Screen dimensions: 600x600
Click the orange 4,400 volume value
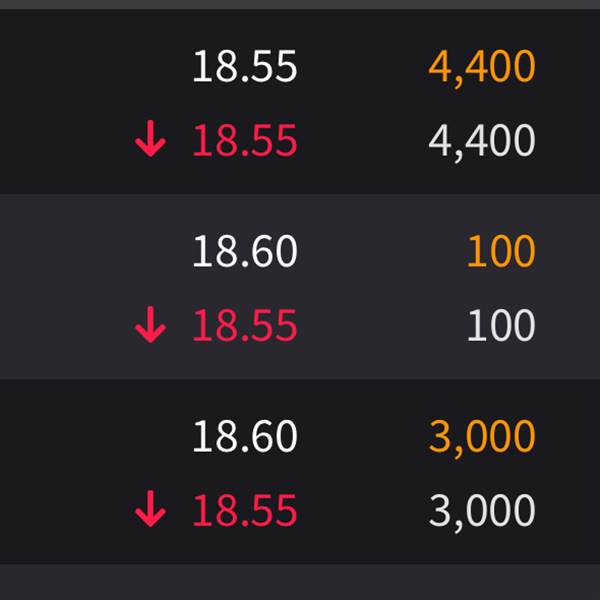tap(482, 68)
